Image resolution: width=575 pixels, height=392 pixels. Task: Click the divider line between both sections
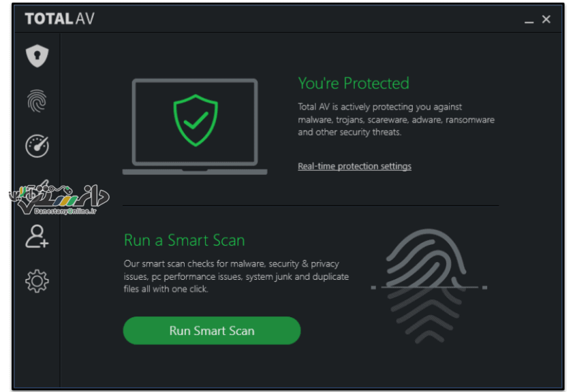tap(311, 206)
